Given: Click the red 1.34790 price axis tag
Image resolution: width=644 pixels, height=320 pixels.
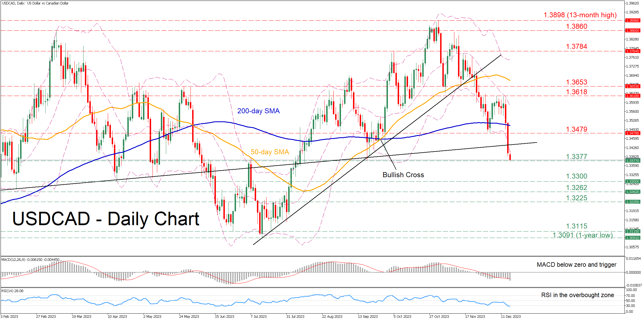Looking at the screenshot, I should pyautogui.click(x=632, y=133).
